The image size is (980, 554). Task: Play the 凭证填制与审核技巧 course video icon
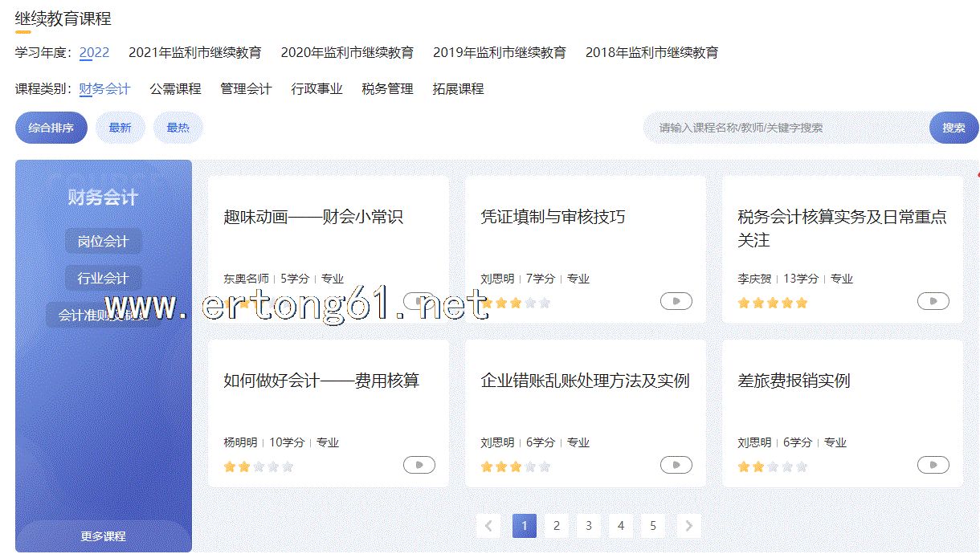click(676, 301)
